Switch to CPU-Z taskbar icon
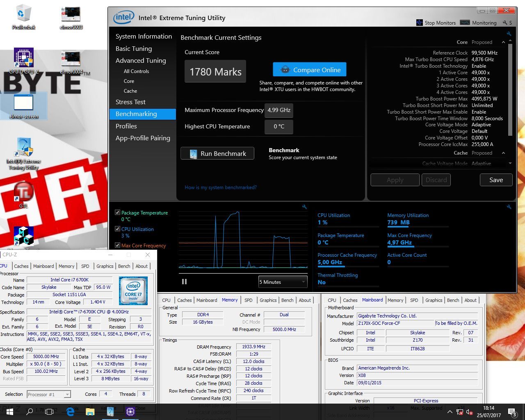 click(130, 411)
